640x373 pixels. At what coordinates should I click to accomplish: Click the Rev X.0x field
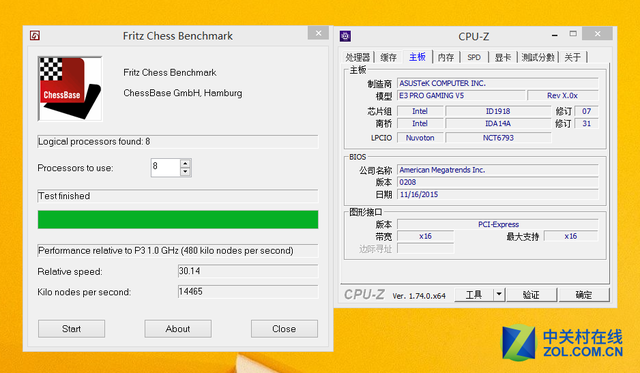click(x=562, y=95)
